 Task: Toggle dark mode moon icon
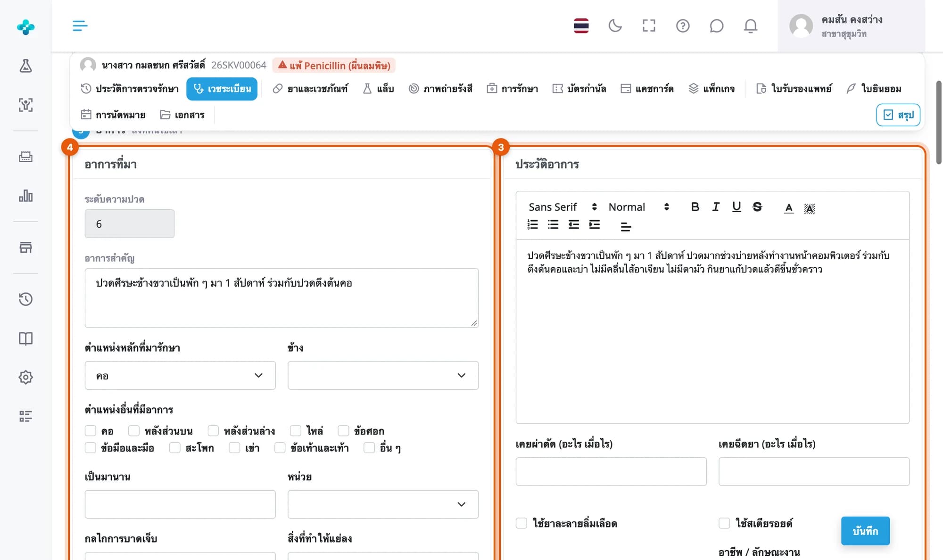(615, 25)
